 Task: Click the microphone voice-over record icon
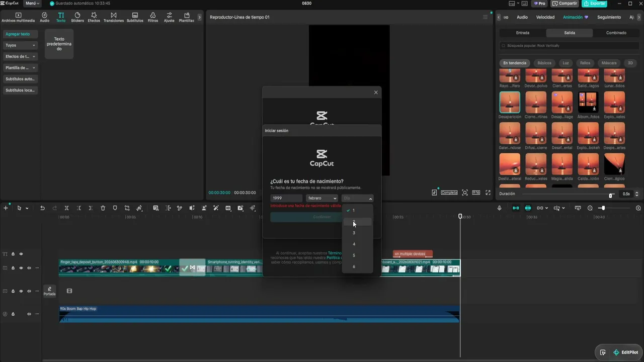click(500, 208)
